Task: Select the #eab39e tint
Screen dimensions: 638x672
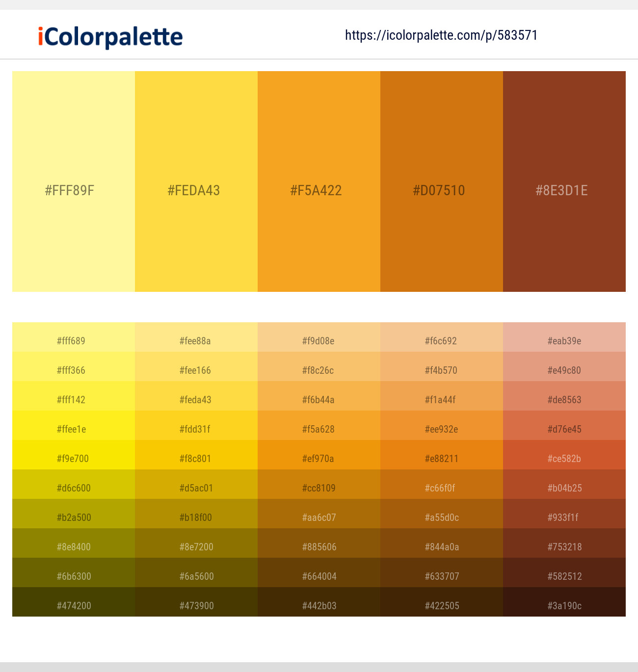Action: (563, 340)
